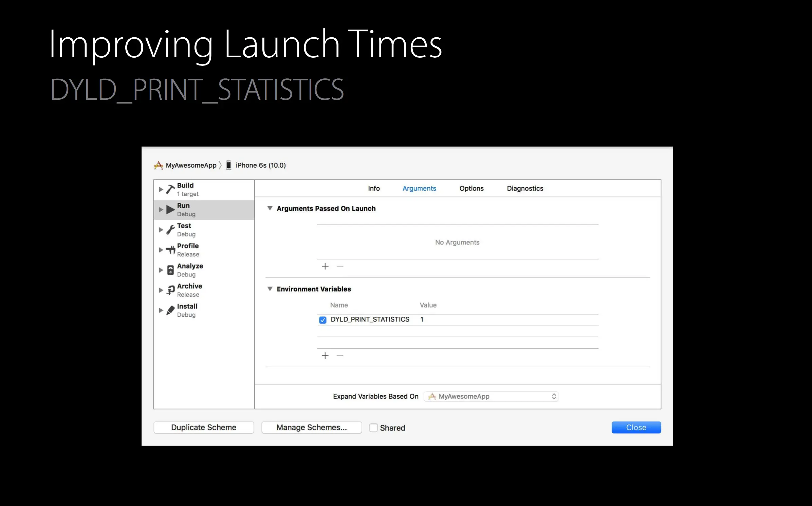812x506 pixels.
Task: Collapse the Arguments Passed On Launch section
Action: [x=270, y=209]
